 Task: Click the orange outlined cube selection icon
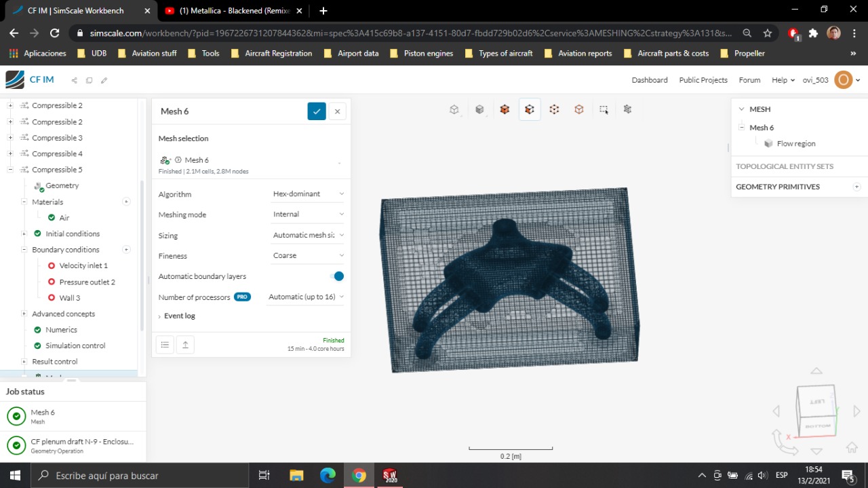[578, 109]
